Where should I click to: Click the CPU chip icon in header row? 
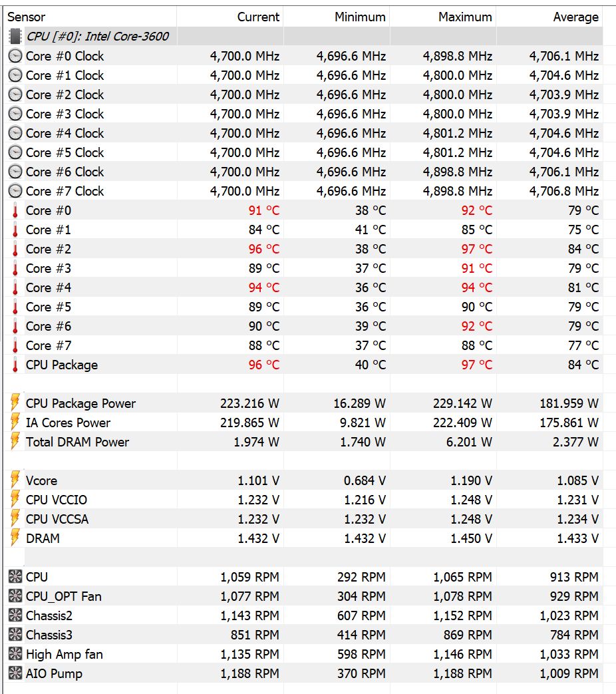(x=15, y=37)
